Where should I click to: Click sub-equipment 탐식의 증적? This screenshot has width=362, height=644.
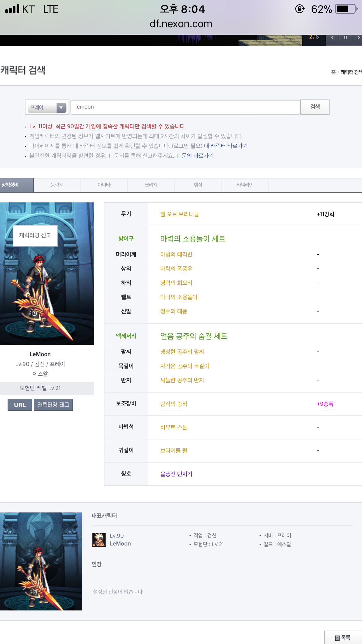[174, 404]
